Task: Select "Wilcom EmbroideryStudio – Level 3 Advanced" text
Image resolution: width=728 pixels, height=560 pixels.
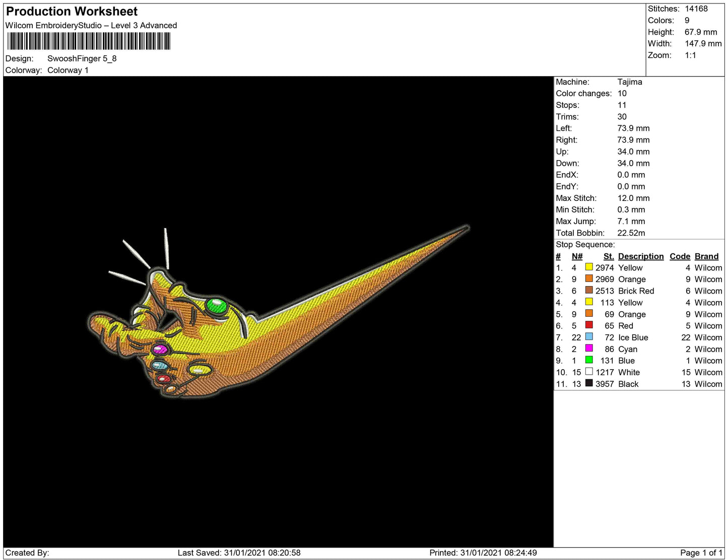Action: pos(91,25)
